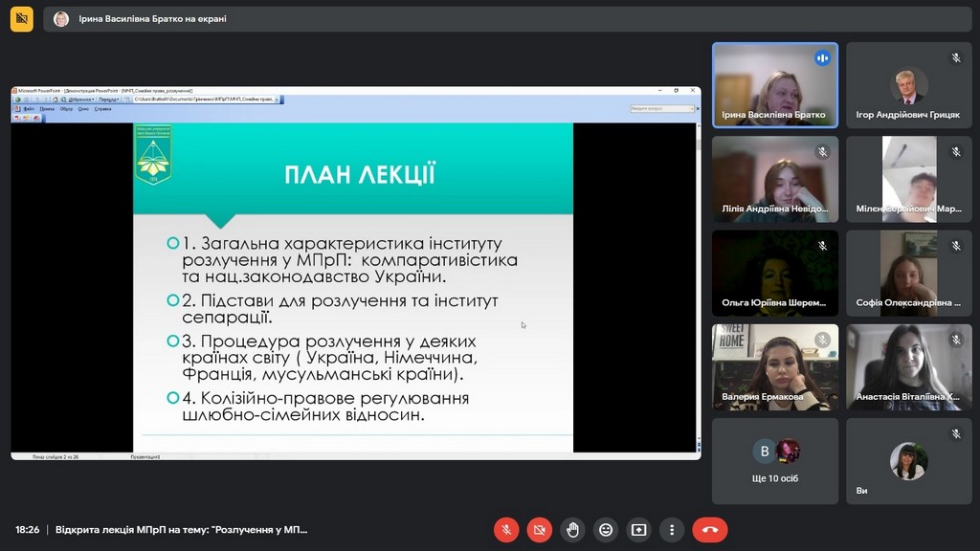Raise your hand in the meeting

click(x=572, y=529)
